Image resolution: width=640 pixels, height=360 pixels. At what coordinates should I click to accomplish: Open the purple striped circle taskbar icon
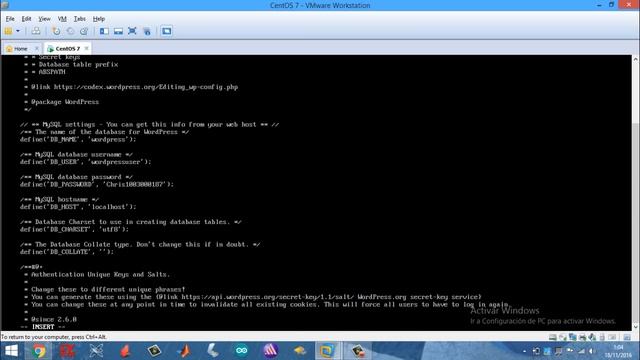(x=271, y=351)
